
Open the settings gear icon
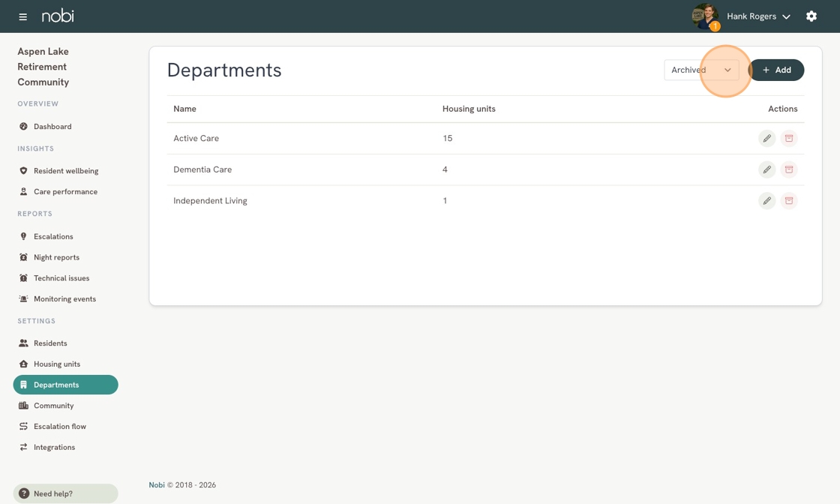(x=811, y=16)
